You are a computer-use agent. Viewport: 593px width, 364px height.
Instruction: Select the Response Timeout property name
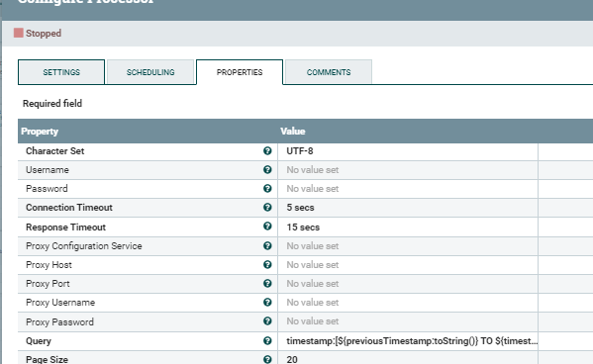click(x=65, y=227)
